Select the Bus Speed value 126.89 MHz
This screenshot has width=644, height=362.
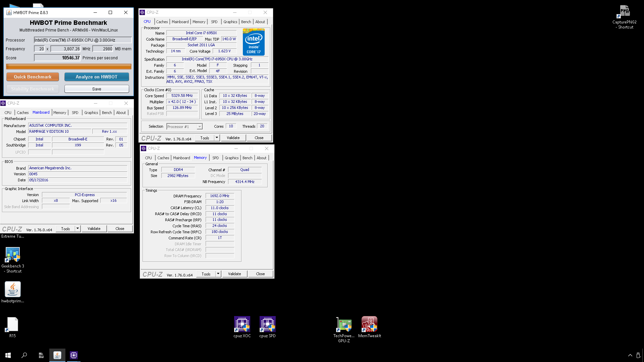point(182,108)
